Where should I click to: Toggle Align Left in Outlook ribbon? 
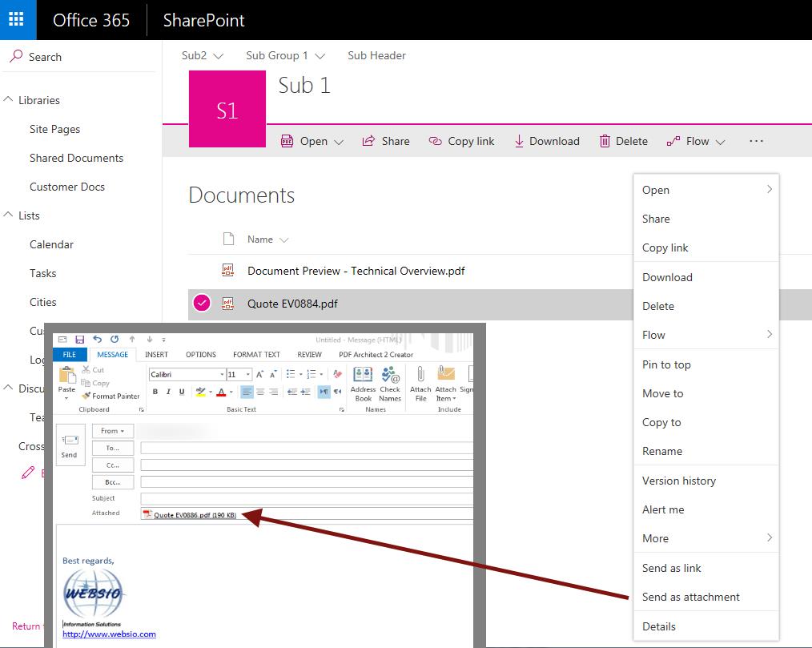247,392
